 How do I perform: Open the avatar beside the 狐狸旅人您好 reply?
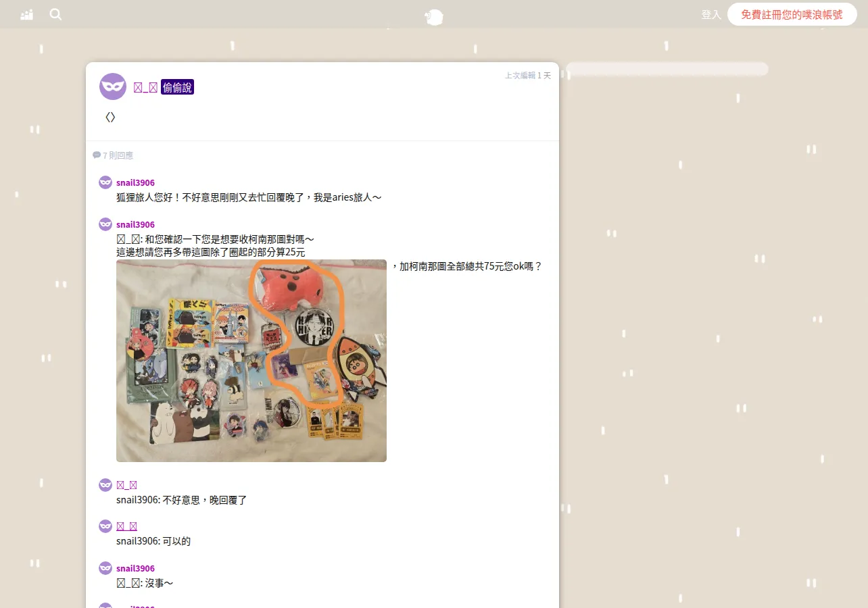[105, 182]
